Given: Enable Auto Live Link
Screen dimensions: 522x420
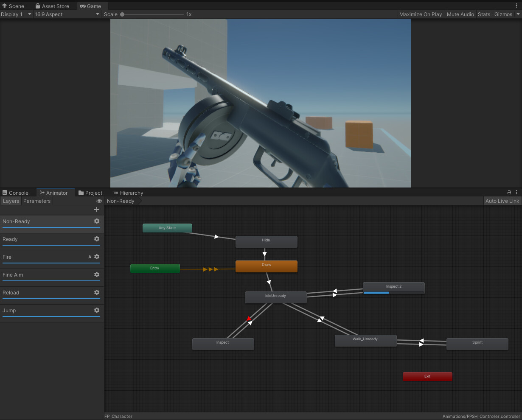Looking at the screenshot, I should pyautogui.click(x=502, y=201).
